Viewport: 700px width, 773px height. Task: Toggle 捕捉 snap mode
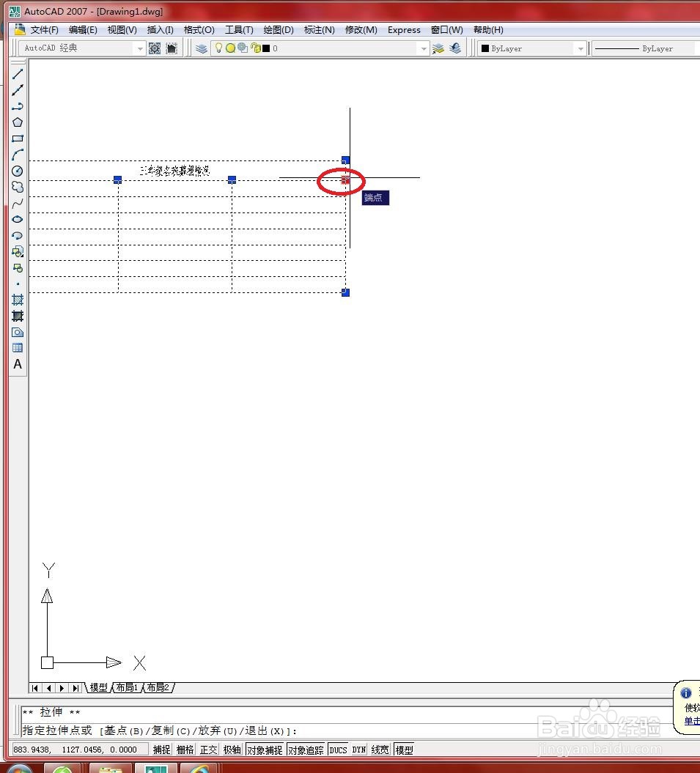tap(161, 750)
